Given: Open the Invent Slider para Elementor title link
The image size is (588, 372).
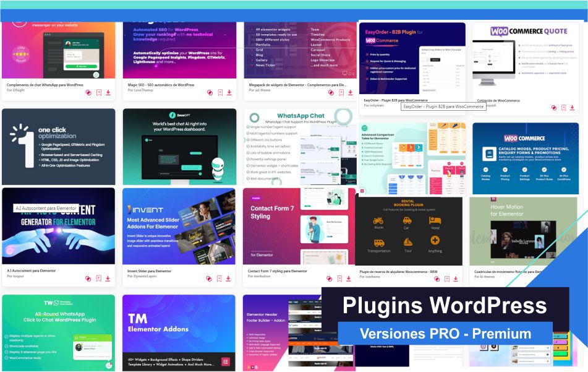Looking at the screenshot, I should click(x=149, y=270).
